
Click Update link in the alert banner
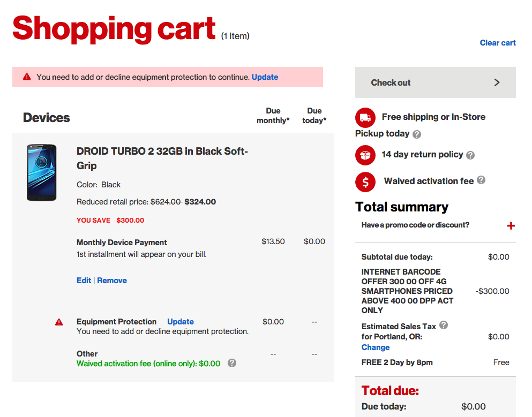pos(265,77)
